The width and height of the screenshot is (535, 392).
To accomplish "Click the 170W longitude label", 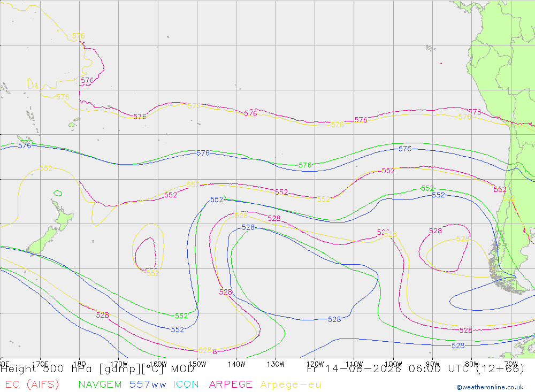I will tap(119, 364).
